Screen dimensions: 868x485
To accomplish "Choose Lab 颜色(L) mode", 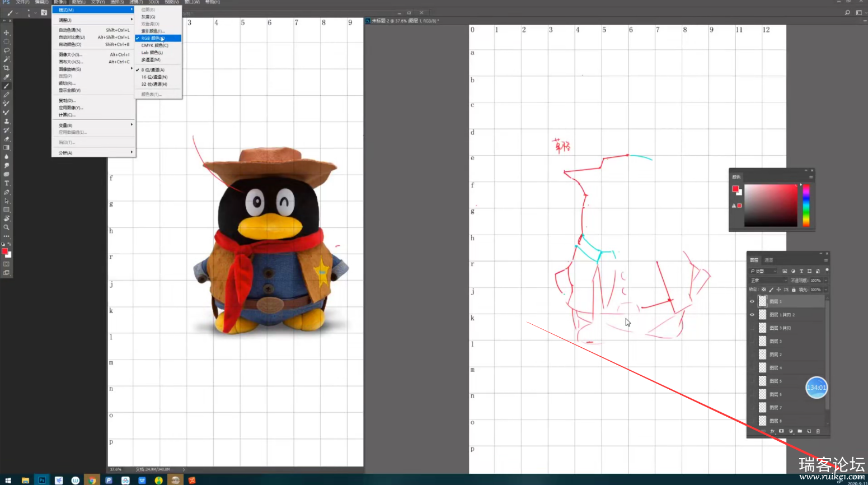I will click(x=158, y=53).
